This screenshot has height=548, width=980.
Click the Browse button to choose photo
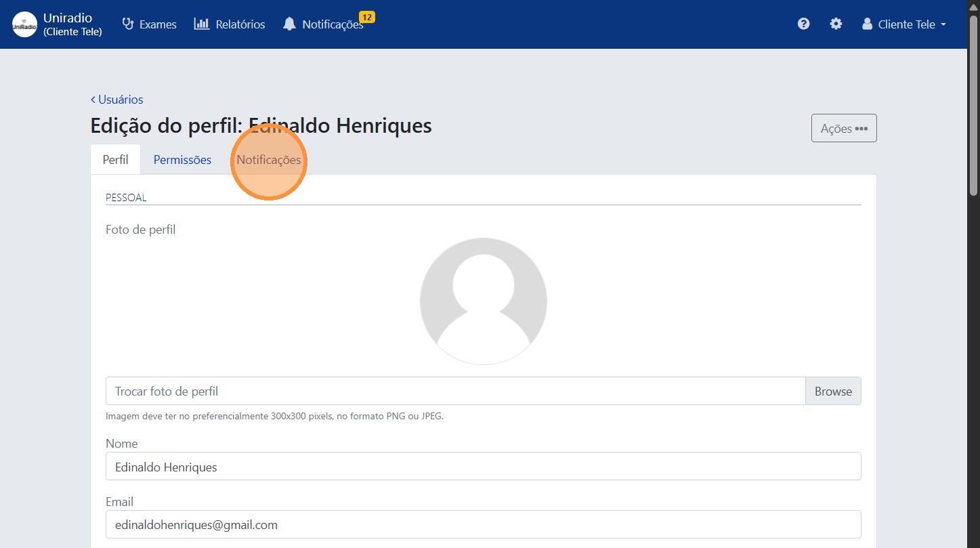pyautogui.click(x=832, y=391)
